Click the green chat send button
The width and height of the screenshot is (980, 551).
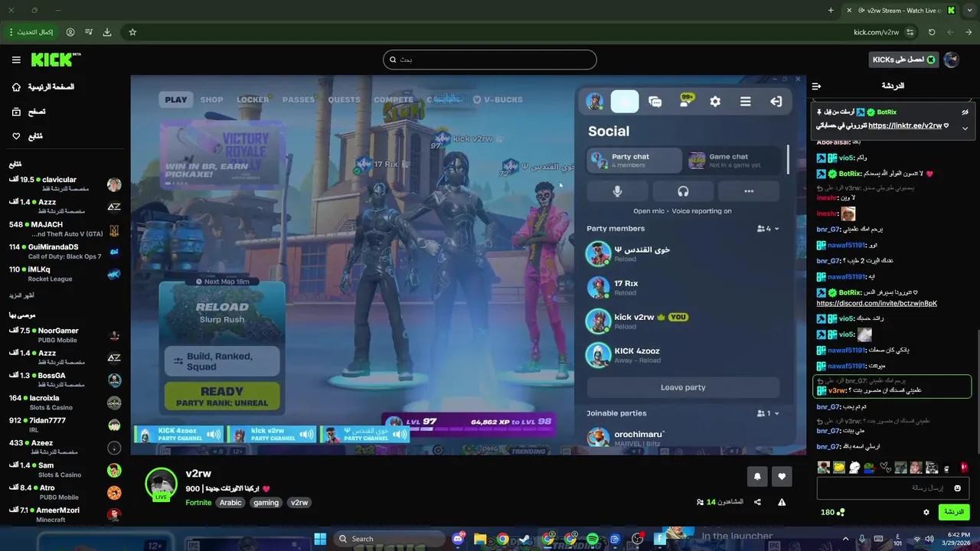pos(953,512)
